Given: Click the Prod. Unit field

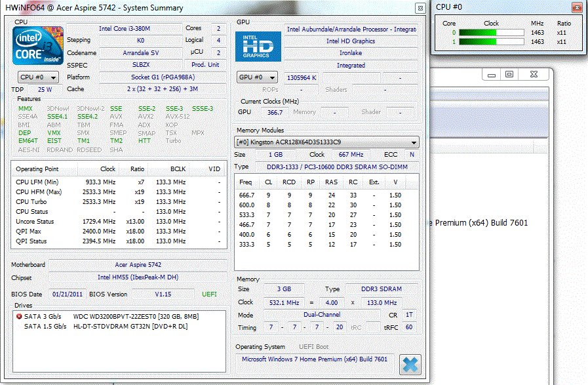Looking at the screenshot, I should tap(205, 65).
